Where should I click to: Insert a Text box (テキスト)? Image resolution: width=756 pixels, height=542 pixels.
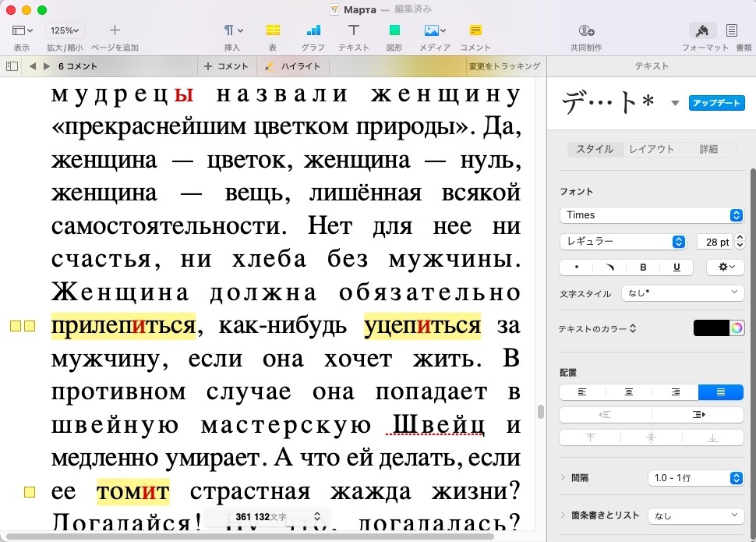coord(353,31)
